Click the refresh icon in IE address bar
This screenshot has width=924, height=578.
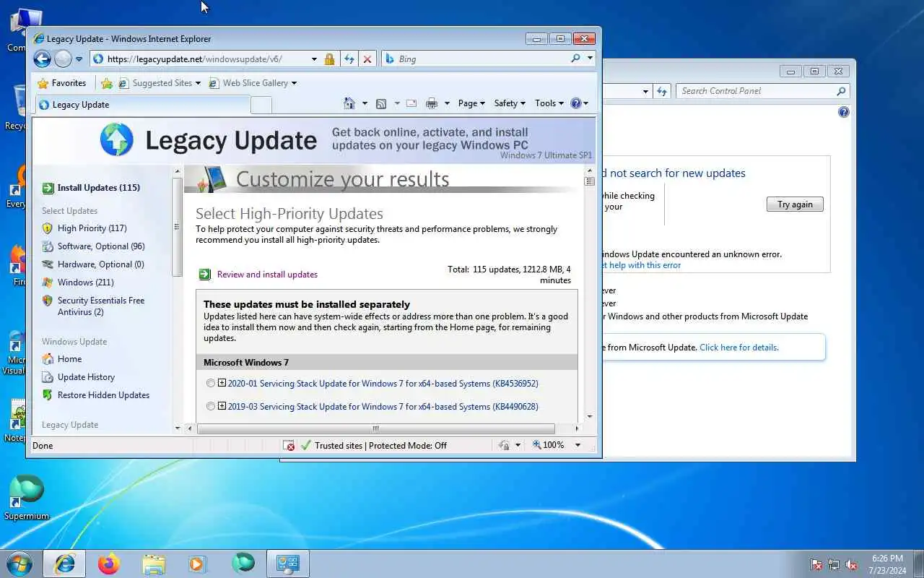tap(349, 59)
